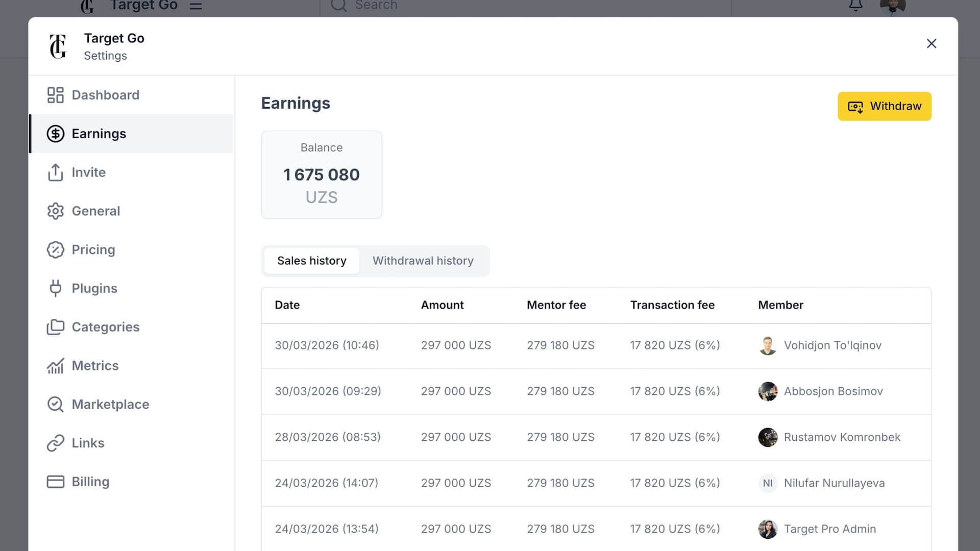The height and width of the screenshot is (551, 980).
Task: Click the Dashboard grid icon
Action: click(x=55, y=95)
